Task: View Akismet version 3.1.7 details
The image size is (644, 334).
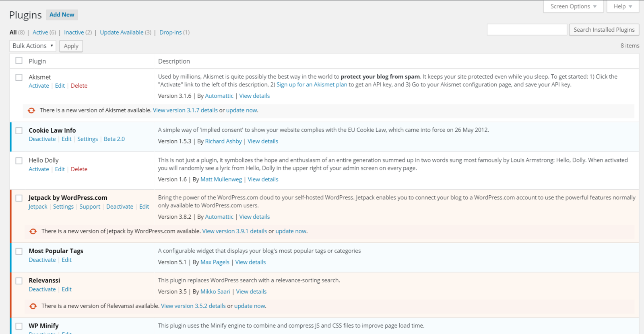Action: [185, 110]
